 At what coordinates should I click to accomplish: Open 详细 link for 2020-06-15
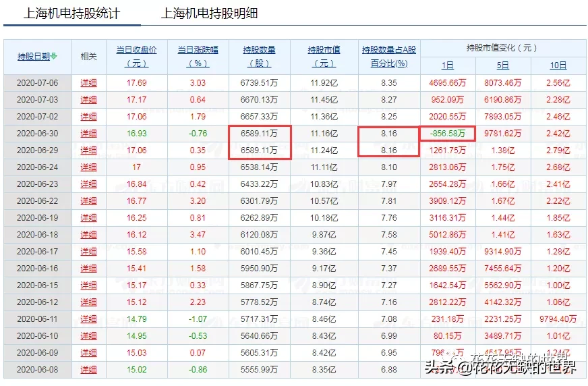(x=88, y=285)
